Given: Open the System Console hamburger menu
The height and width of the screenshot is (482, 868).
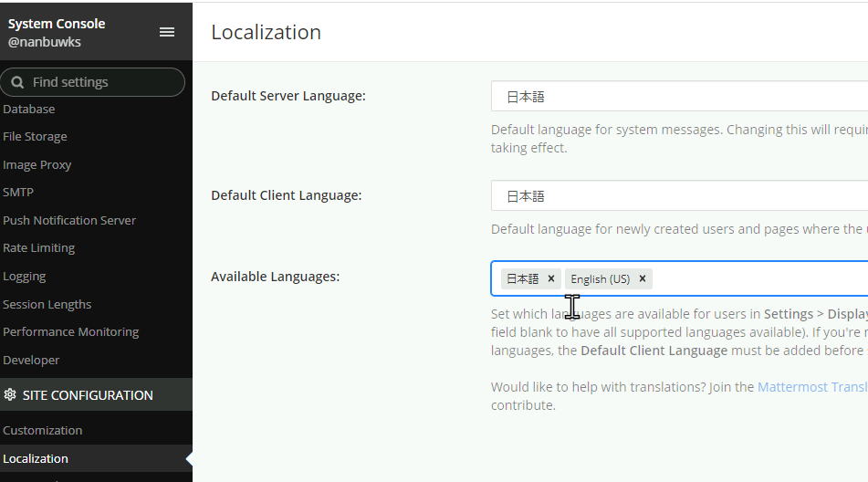Looking at the screenshot, I should click(x=167, y=32).
